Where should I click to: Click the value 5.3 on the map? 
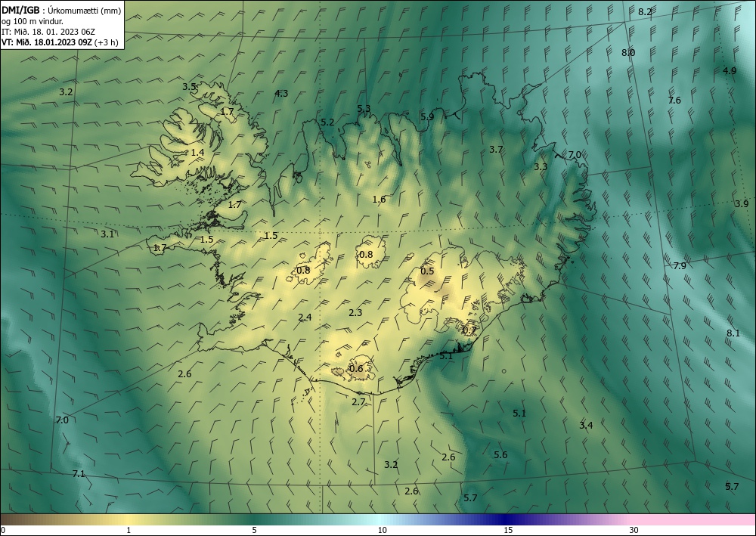coord(364,109)
